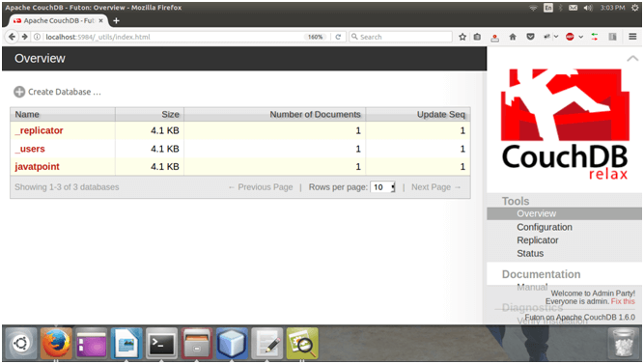Open the document writer dock icon

click(x=126, y=343)
